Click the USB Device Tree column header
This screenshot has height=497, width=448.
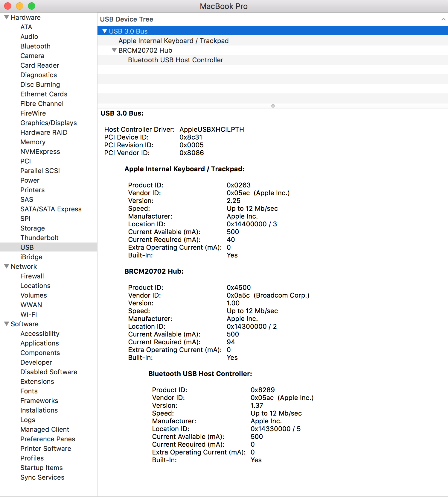tap(273, 19)
